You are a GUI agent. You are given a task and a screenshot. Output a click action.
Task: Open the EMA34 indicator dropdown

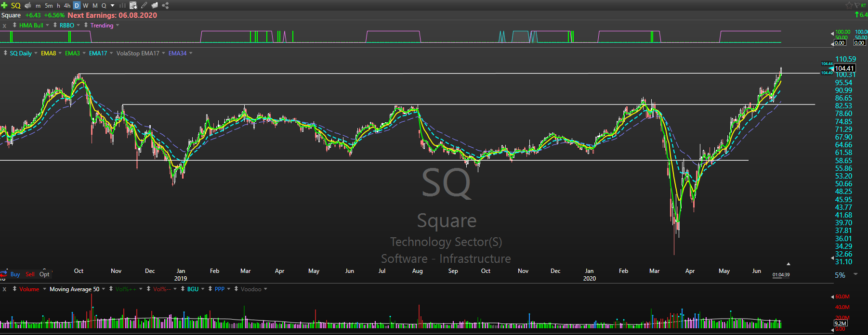click(x=191, y=53)
